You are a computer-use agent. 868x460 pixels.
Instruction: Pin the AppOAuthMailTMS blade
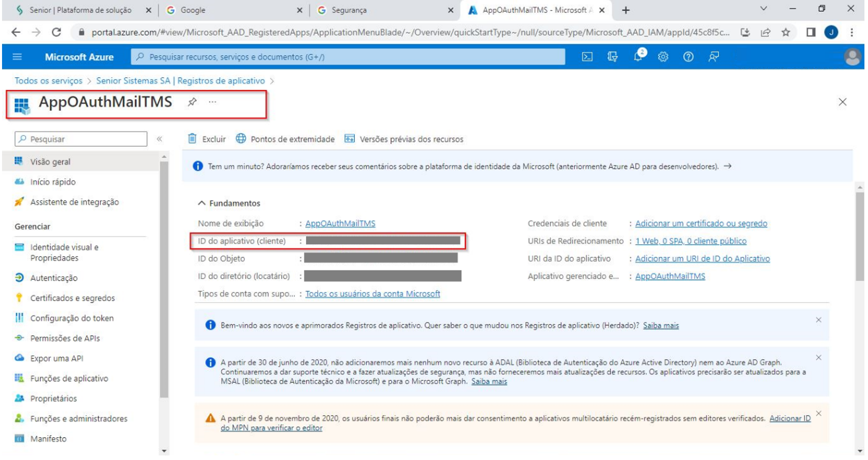click(192, 102)
